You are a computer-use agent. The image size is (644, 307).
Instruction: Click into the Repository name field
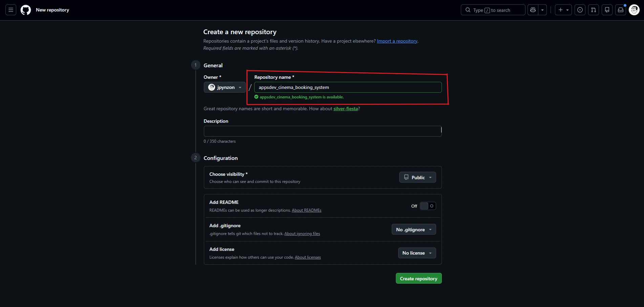tap(348, 87)
